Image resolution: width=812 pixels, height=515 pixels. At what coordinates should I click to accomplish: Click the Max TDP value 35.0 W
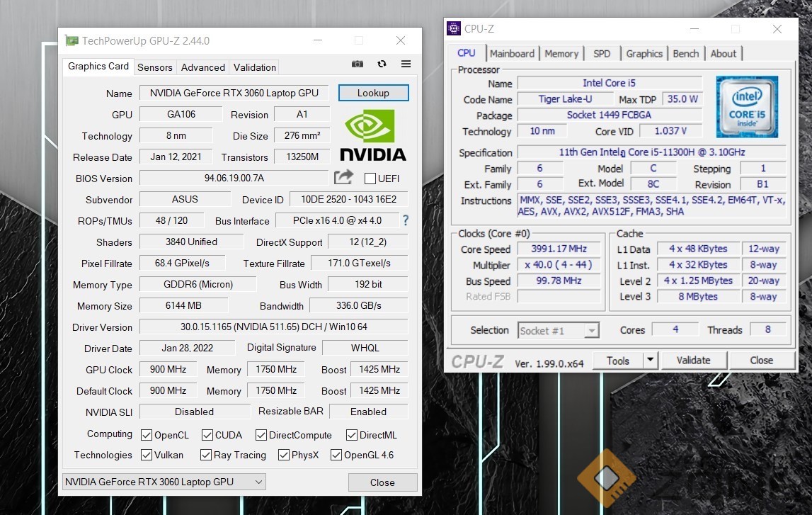[682, 99]
